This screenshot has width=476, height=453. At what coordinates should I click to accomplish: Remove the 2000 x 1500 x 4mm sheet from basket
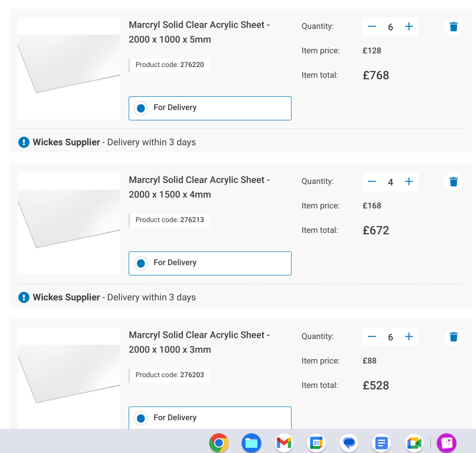coord(453,182)
